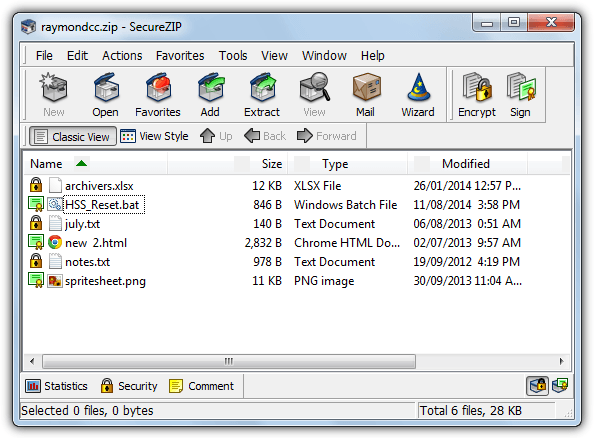Open the Actions menu
The image size is (594, 438).
tap(122, 56)
